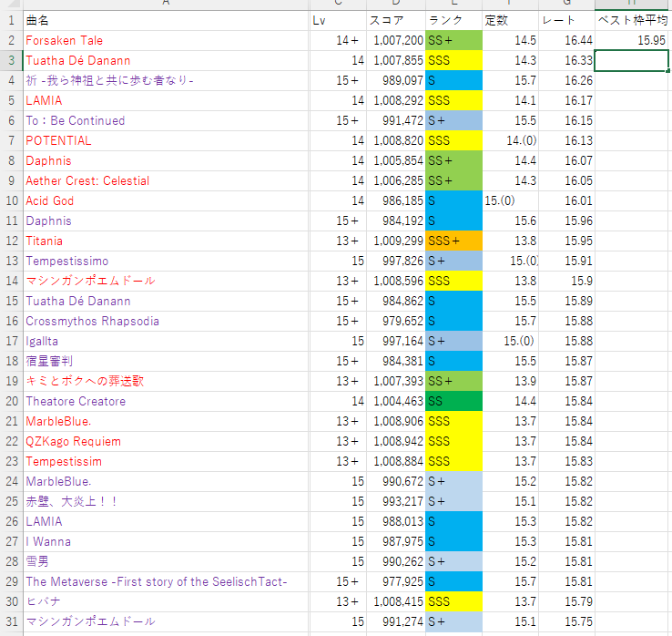Select the row 20 header
The image size is (672, 636).
tap(10, 401)
